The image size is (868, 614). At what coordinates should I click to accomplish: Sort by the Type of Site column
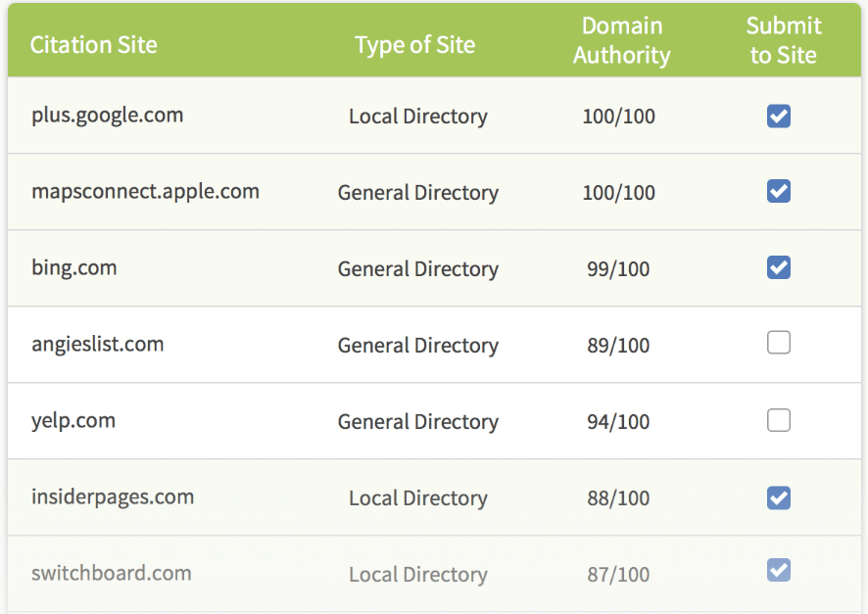click(x=414, y=45)
